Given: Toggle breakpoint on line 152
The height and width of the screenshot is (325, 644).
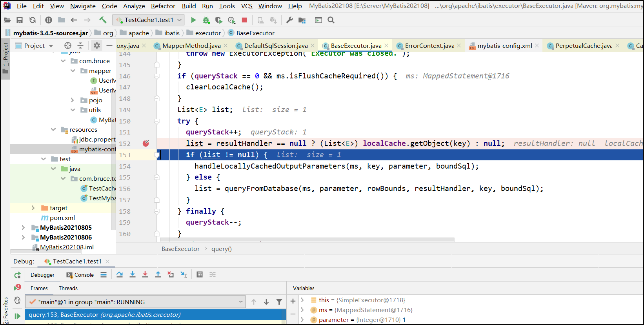Looking at the screenshot, I should click(x=146, y=143).
